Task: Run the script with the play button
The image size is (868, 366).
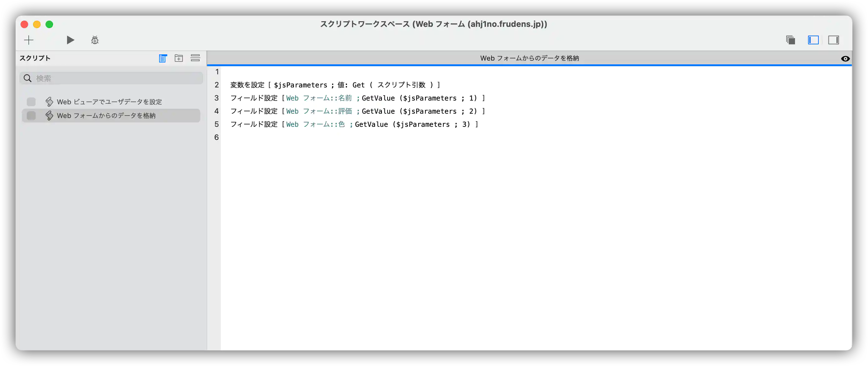Action: pyautogui.click(x=70, y=40)
